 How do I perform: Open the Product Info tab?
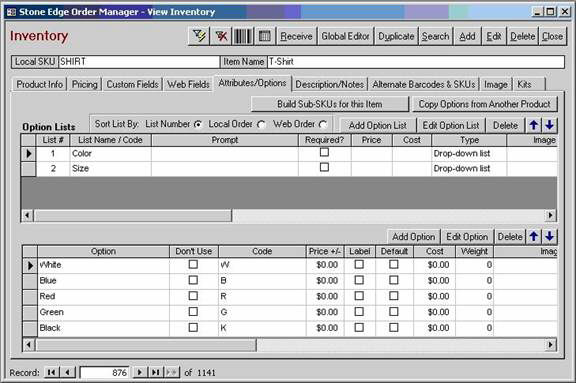tap(40, 84)
